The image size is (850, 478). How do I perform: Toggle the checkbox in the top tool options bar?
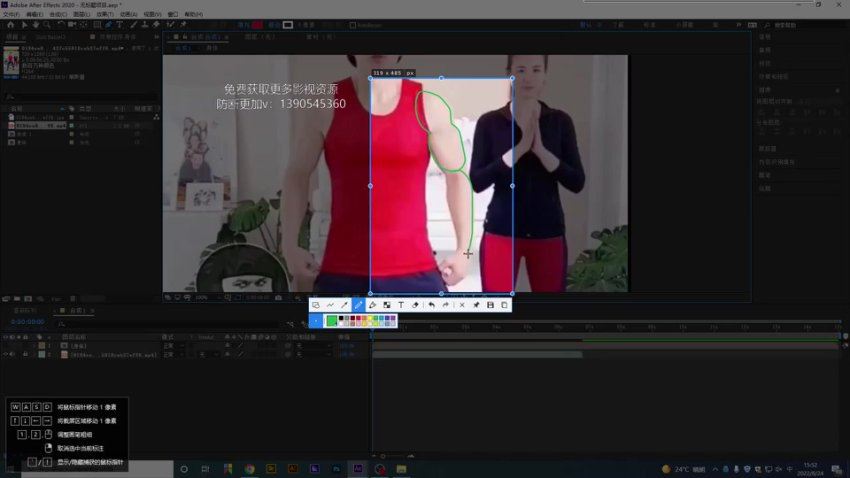click(x=352, y=25)
